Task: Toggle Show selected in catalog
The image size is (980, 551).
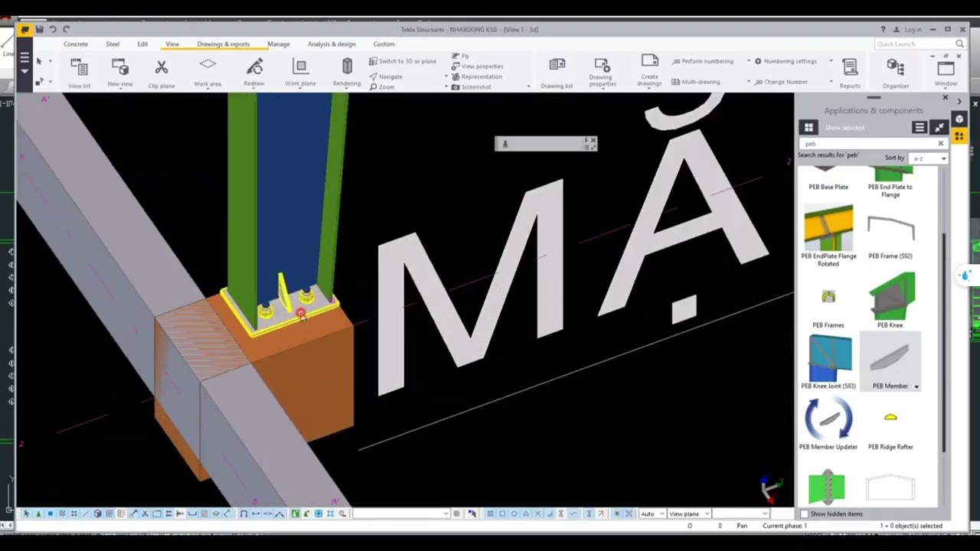Action: tap(844, 128)
